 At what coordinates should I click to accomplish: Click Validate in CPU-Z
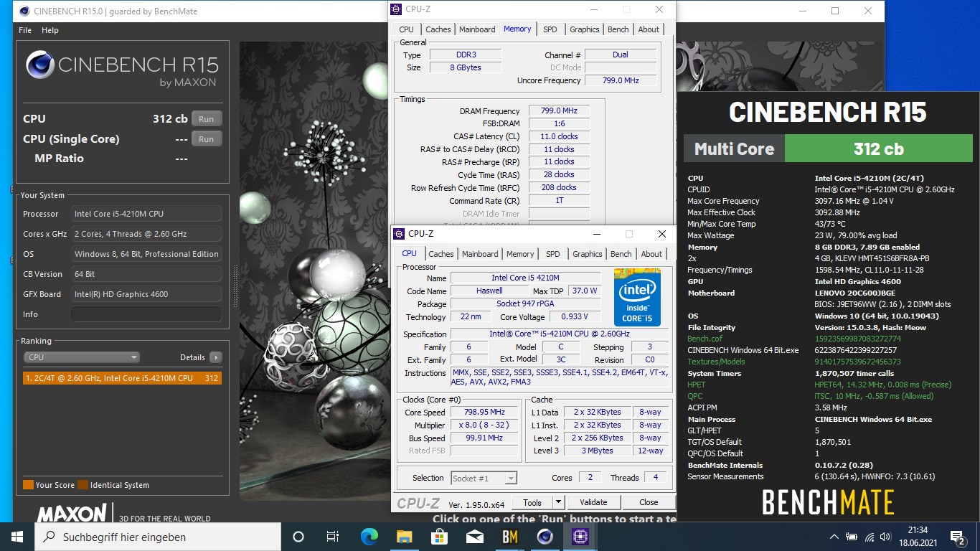[593, 502]
